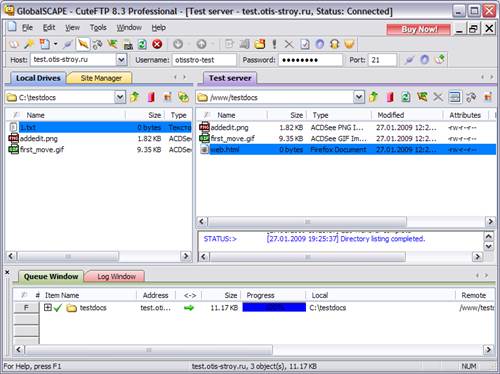Click the last icon in Quick Connect bar
Viewport: 500px width, 374px height.
440,60
